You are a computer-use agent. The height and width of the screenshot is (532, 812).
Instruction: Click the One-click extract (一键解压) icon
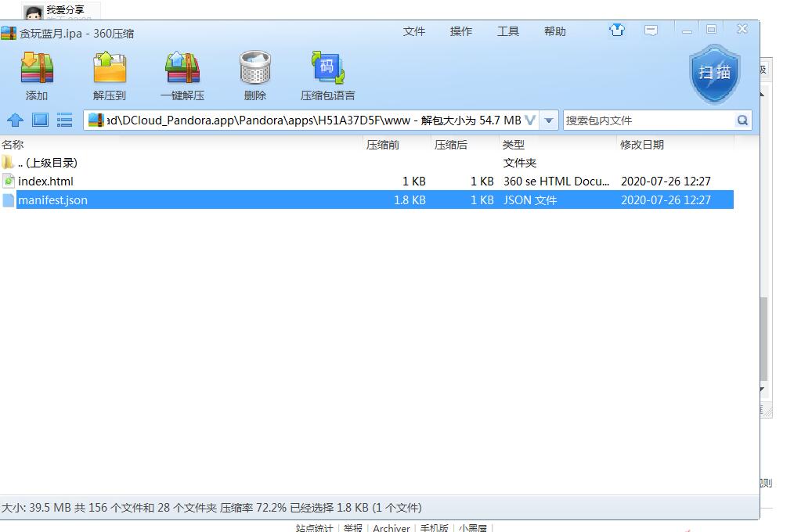[x=182, y=69]
